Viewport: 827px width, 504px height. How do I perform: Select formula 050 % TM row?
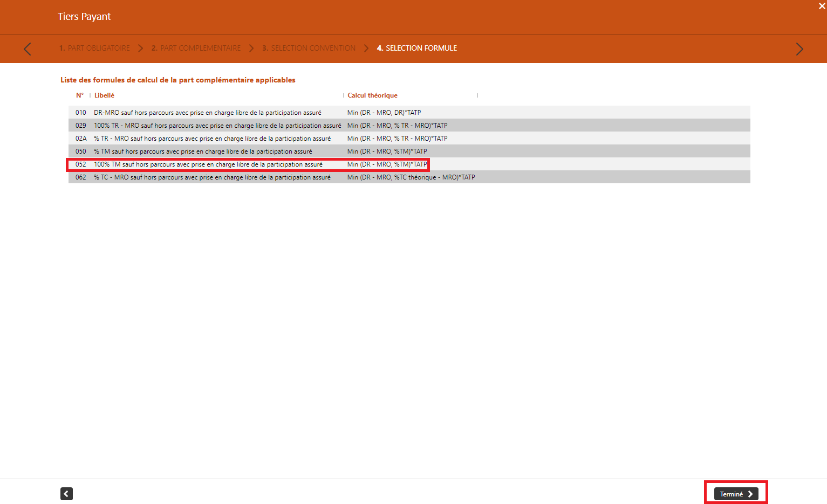[x=203, y=151]
